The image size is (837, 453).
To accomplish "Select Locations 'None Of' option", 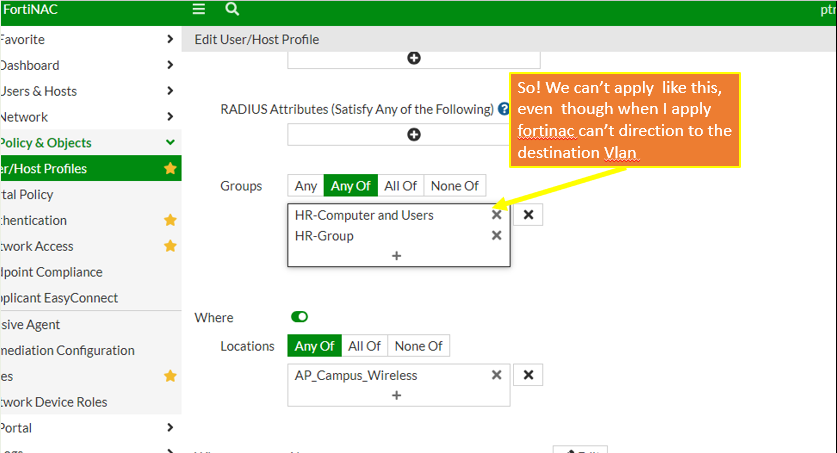I will [419, 346].
